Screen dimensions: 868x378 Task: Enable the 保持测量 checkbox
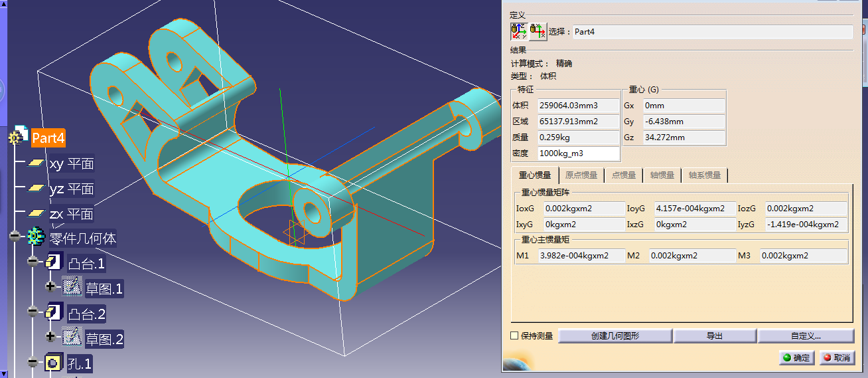tap(514, 336)
